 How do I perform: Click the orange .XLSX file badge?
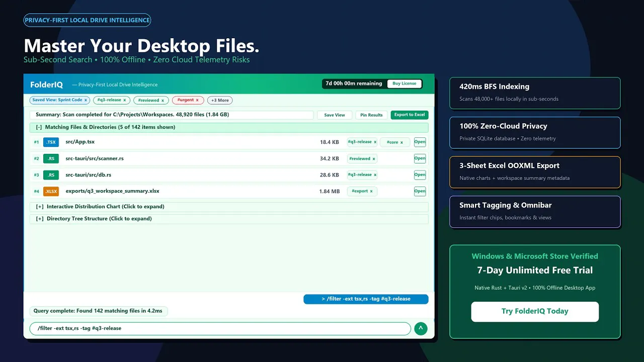[51, 192]
